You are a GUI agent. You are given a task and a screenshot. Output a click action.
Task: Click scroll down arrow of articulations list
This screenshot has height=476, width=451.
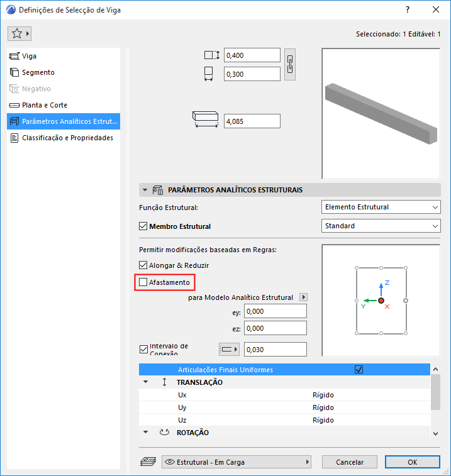point(435,434)
